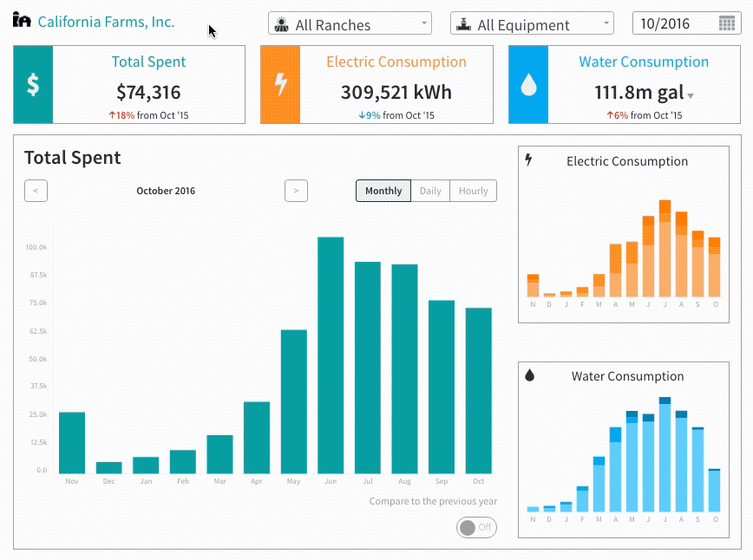The height and width of the screenshot is (560, 753).
Task: Switch chart view to Hourly
Action: click(473, 191)
